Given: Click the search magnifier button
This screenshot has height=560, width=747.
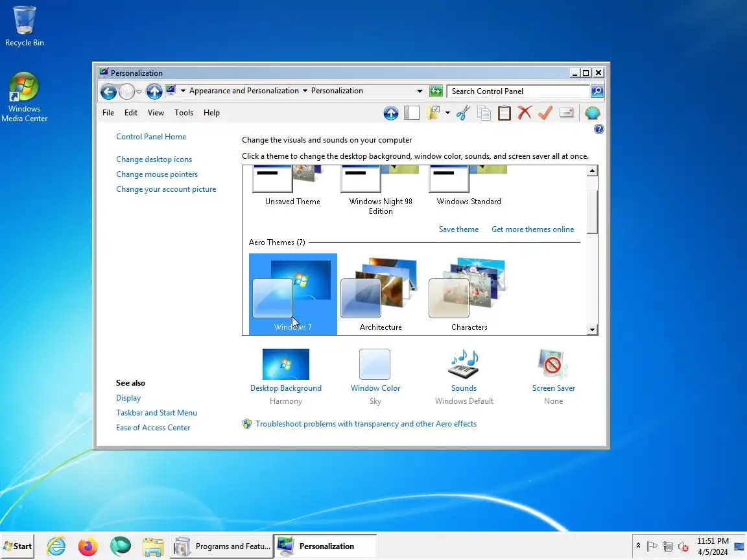Looking at the screenshot, I should point(597,91).
